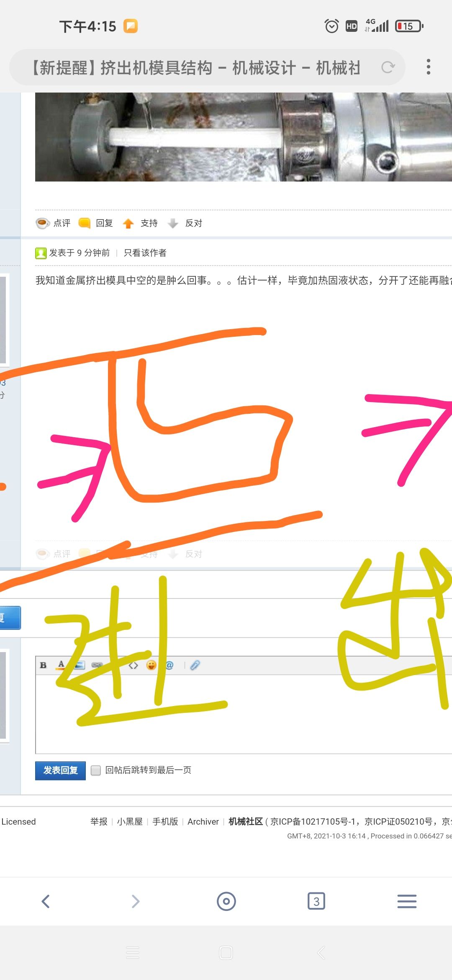Click the coffee-cup 点评 icon
The width and height of the screenshot is (452, 980).
[x=43, y=223]
